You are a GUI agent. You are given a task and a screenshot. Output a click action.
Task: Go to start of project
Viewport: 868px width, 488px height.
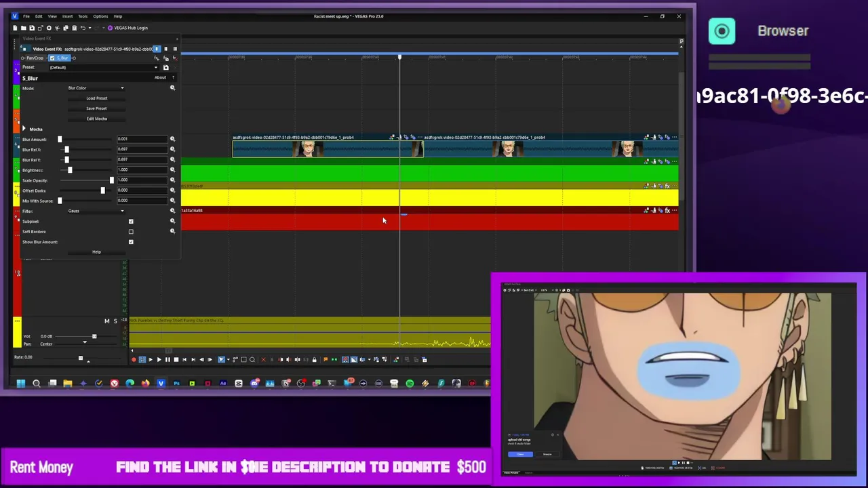coord(184,359)
